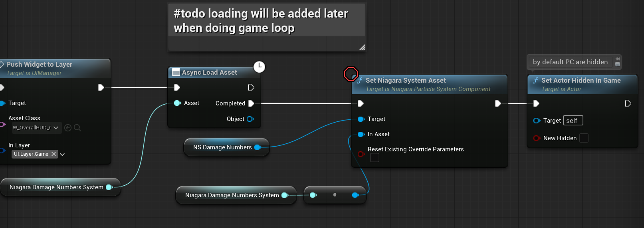Image resolution: width=644 pixels, height=228 pixels.
Task: Click the magnifier browse icon beside Asset Class
Action: tap(77, 128)
